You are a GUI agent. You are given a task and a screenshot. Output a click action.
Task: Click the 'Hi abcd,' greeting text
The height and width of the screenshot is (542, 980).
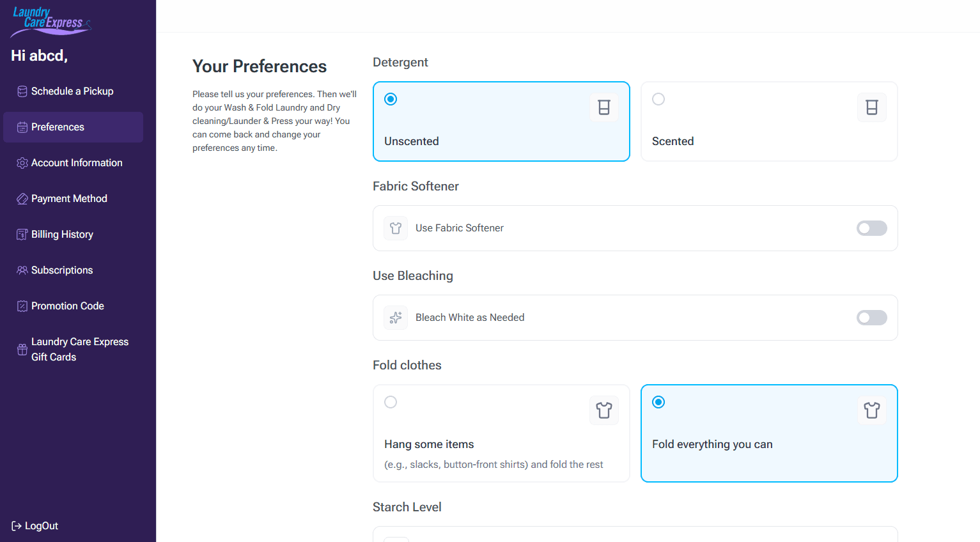[x=39, y=56]
